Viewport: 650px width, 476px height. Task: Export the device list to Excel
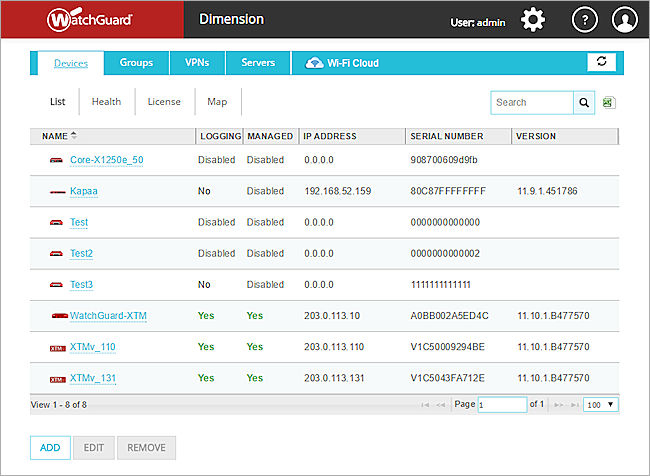(608, 102)
